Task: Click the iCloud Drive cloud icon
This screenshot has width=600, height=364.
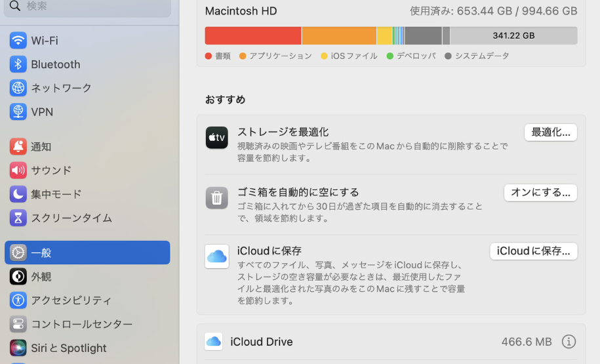Action: coord(214,341)
